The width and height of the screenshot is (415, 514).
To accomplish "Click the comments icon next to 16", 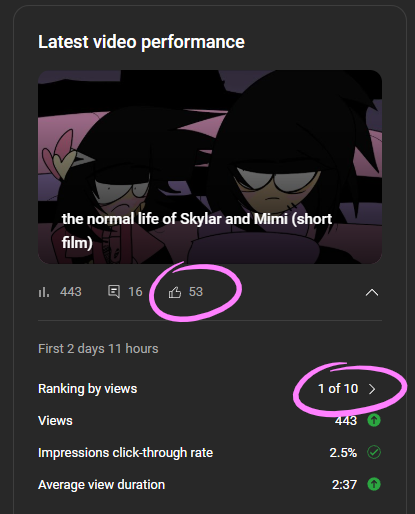I will (x=114, y=292).
